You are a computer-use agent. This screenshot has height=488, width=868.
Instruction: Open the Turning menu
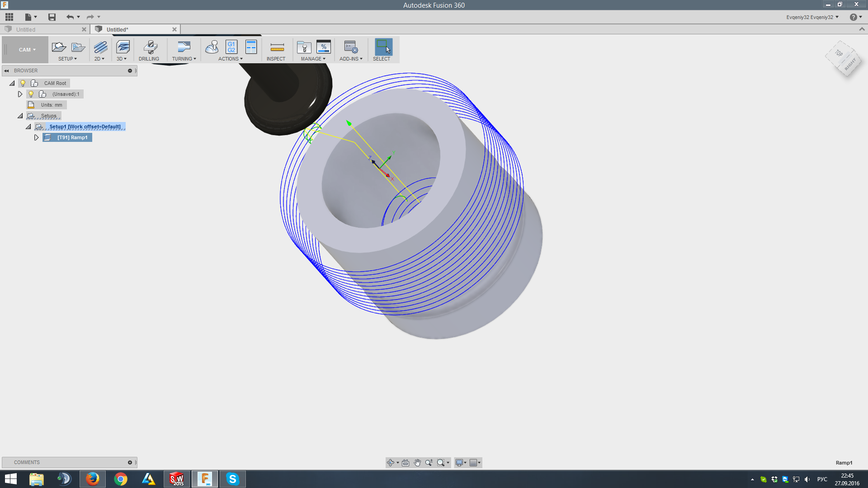pyautogui.click(x=184, y=59)
